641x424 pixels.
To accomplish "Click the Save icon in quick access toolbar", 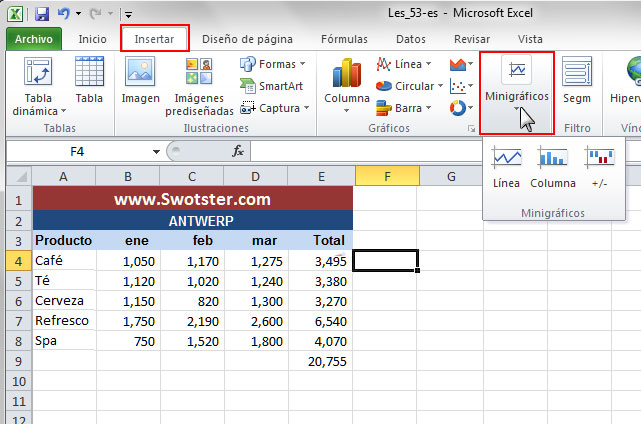I will (42, 15).
